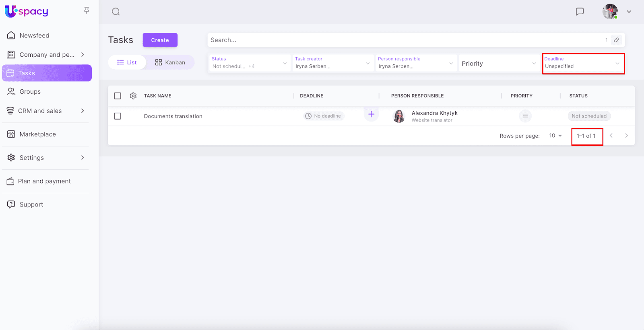This screenshot has width=644, height=330.
Task: Open Newsfeed in the sidebar
Action: point(34,35)
